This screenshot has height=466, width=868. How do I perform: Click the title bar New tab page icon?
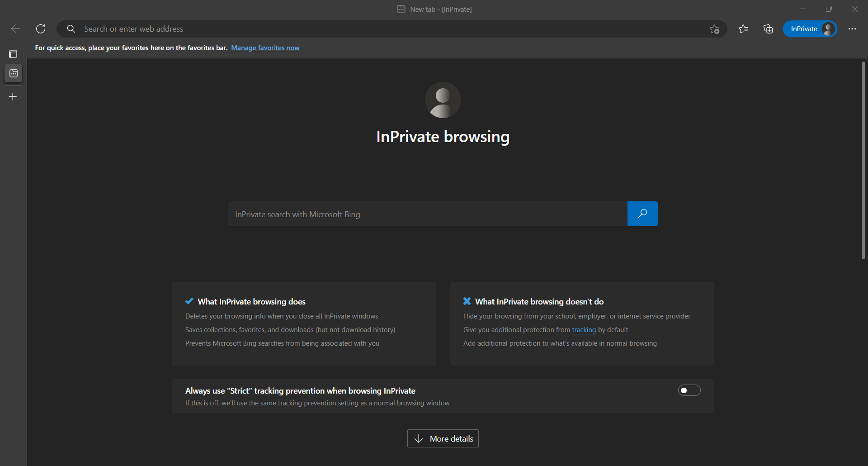[x=401, y=9]
